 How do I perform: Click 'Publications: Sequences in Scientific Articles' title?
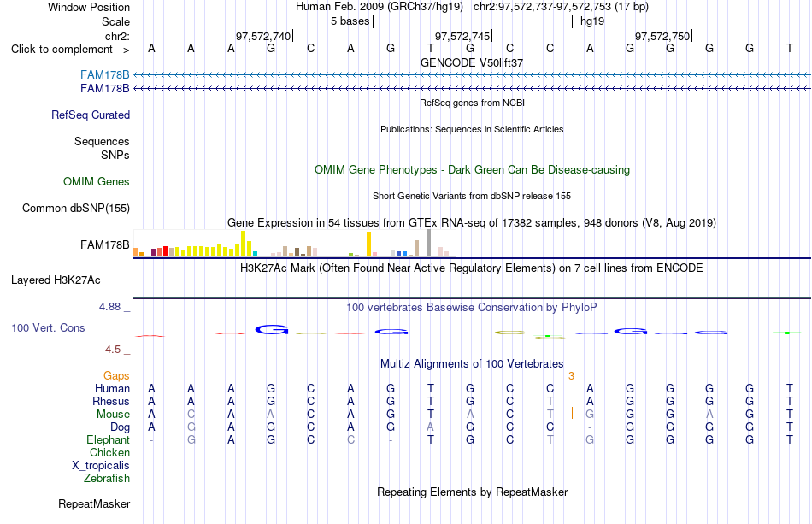[x=472, y=129]
